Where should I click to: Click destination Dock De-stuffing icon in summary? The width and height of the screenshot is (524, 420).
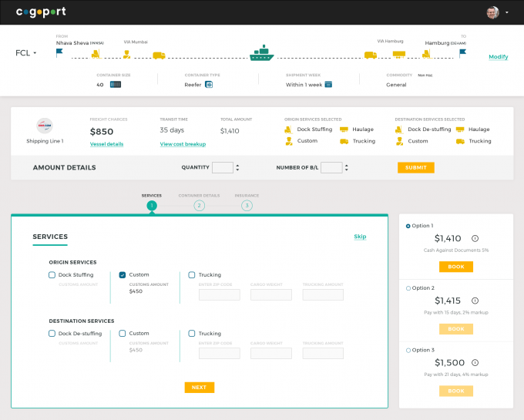(x=399, y=129)
